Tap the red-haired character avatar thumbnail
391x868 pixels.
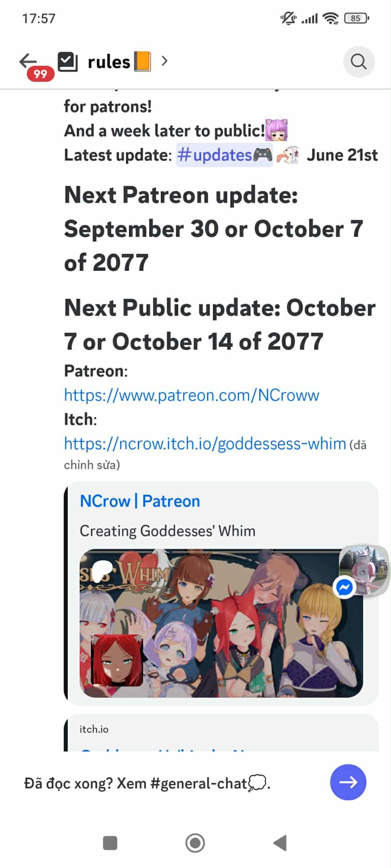117,660
